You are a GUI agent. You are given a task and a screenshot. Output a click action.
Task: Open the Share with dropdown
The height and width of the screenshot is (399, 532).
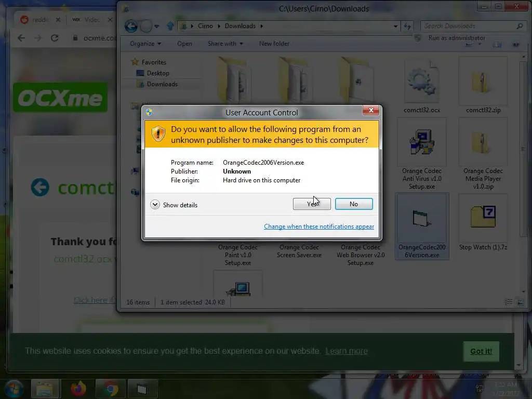tap(225, 44)
